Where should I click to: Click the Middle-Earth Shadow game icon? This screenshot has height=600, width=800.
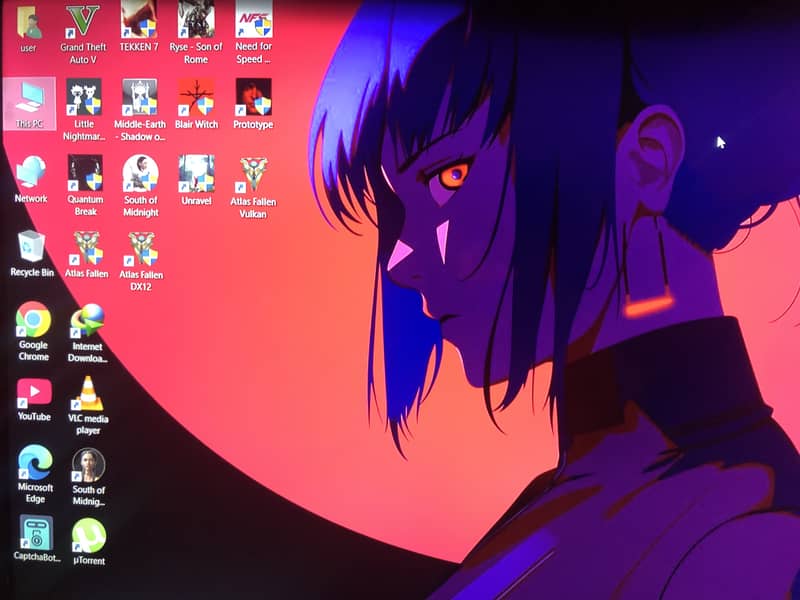tap(139, 98)
